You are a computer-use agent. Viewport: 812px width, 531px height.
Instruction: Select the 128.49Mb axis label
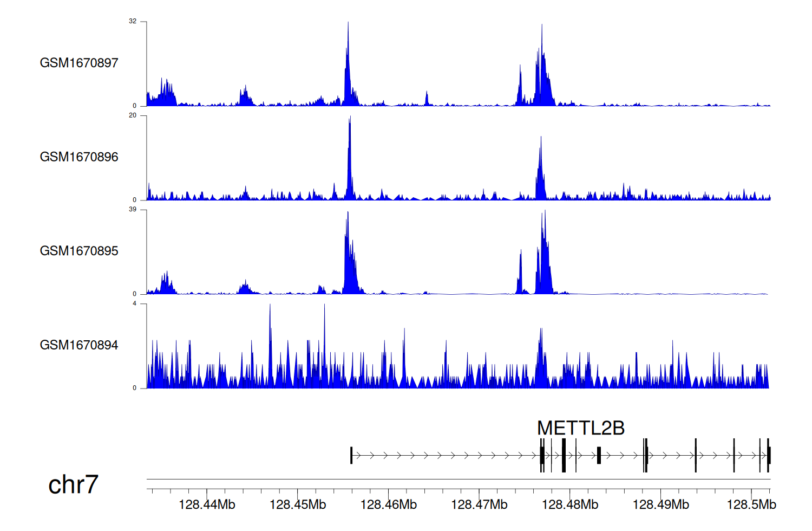[x=660, y=505]
